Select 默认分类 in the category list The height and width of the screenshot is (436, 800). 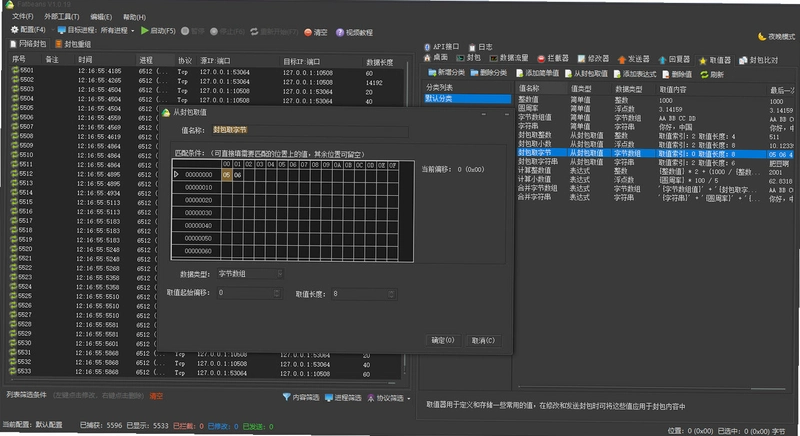(x=467, y=98)
